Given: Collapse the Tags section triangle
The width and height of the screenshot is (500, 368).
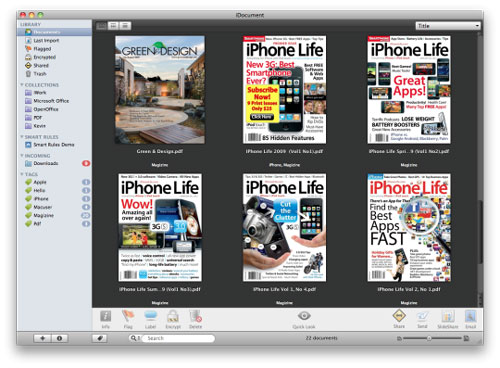Looking at the screenshot, I should (x=22, y=174).
